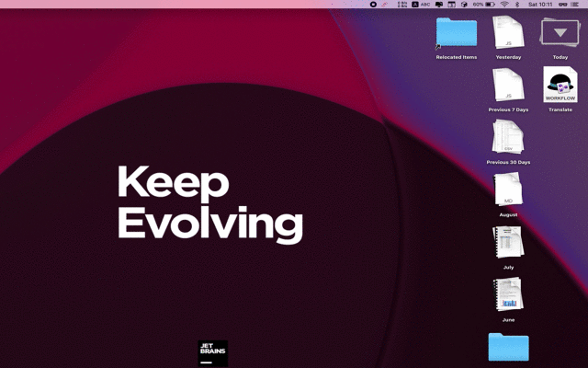Click the calendar icon in the menu bar
Screen dimensions: 588x368
[450, 5]
